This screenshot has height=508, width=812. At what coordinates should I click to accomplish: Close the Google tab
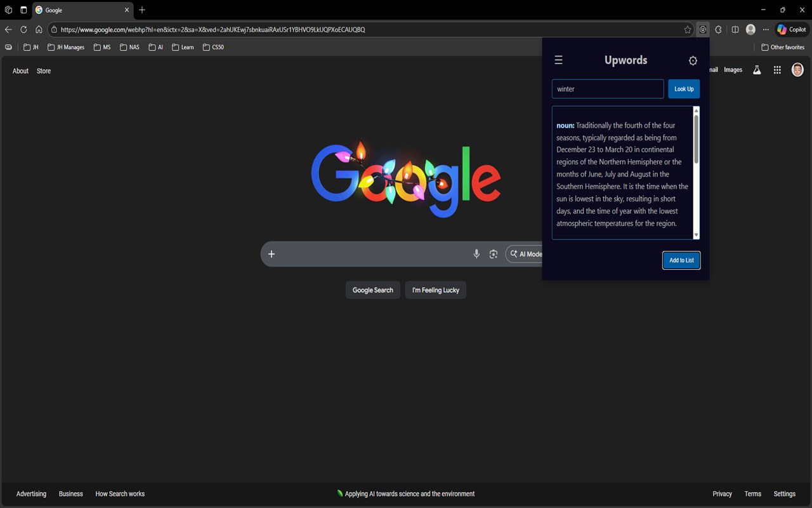(x=127, y=10)
